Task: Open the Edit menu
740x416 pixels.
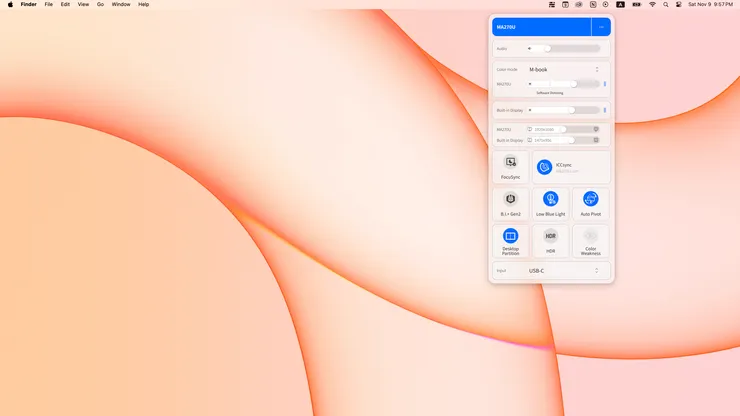Action: click(x=65, y=4)
